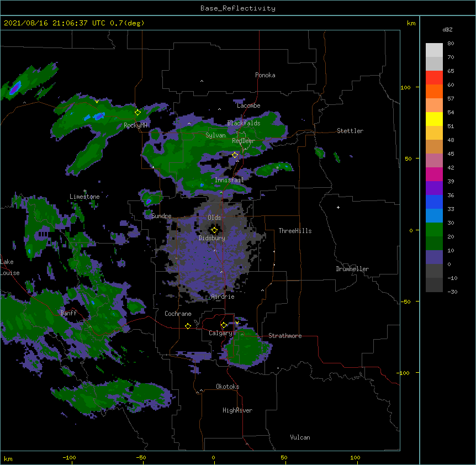Click the km unit label at top right
476x465 pixels.
411,23
